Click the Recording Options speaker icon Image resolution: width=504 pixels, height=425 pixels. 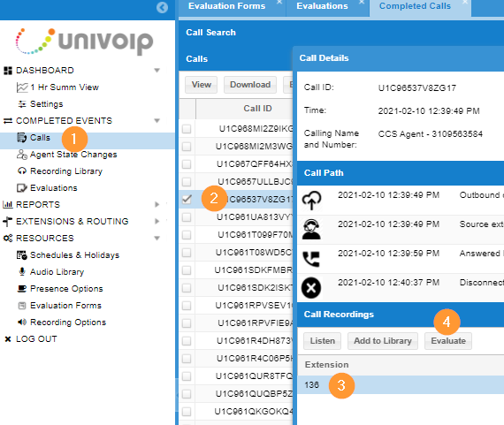tap(22, 322)
